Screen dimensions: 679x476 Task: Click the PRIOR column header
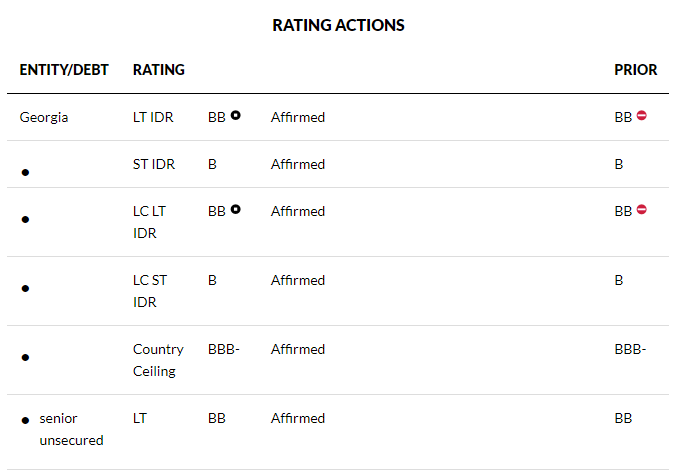636,70
